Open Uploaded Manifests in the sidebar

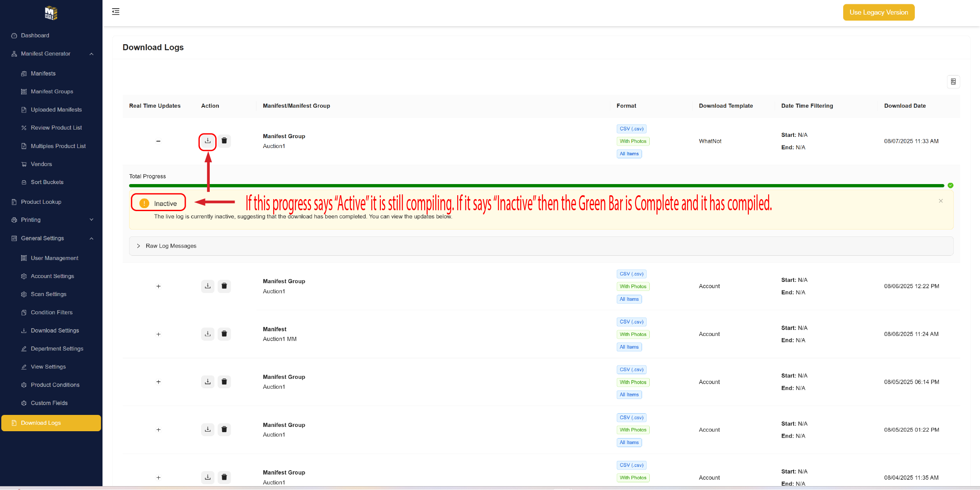(56, 109)
